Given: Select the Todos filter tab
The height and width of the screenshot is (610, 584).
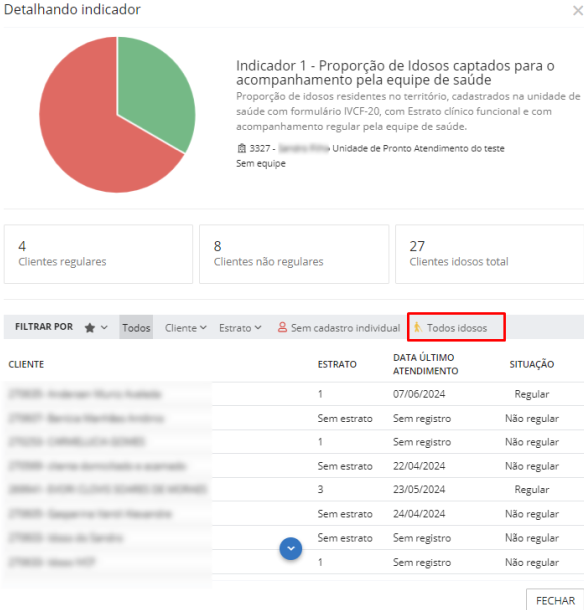Looking at the screenshot, I should [x=136, y=327].
